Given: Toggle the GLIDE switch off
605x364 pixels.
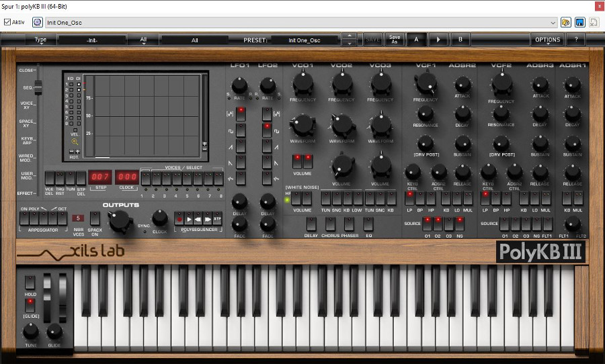Looking at the screenshot, I should point(30,305).
